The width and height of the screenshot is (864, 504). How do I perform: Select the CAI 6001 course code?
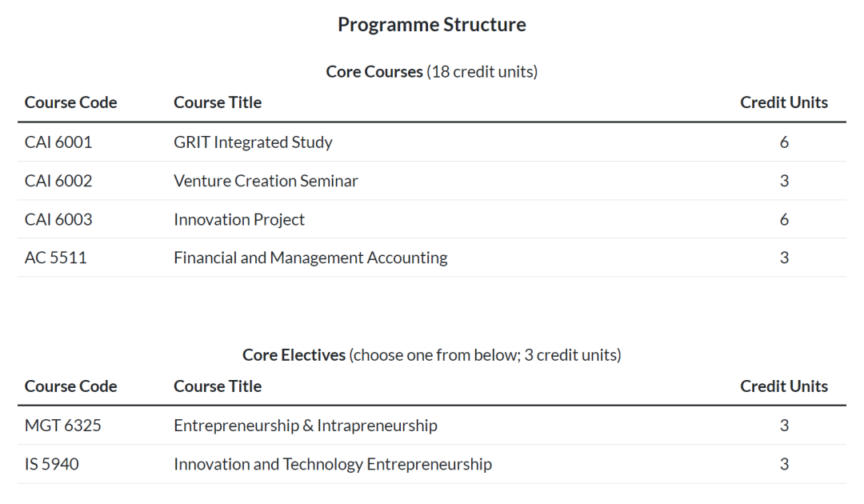[x=58, y=142]
